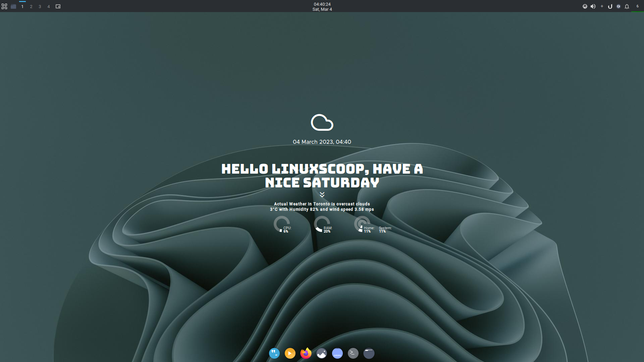Click the cloud weather icon on the desktop
This screenshot has height=362, width=644.
tap(322, 122)
